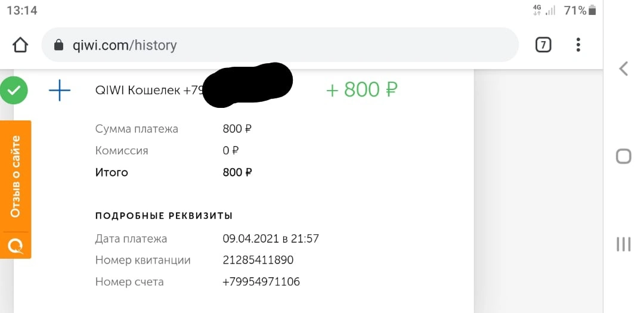Click the qiwi.com/history address bar
The height and width of the screenshot is (313, 644).
[x=280, y=45]
